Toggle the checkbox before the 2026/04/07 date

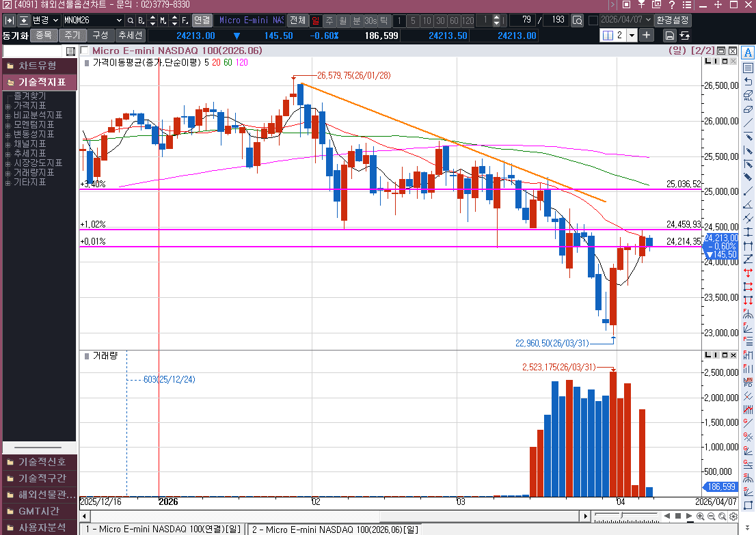[593, 20]
